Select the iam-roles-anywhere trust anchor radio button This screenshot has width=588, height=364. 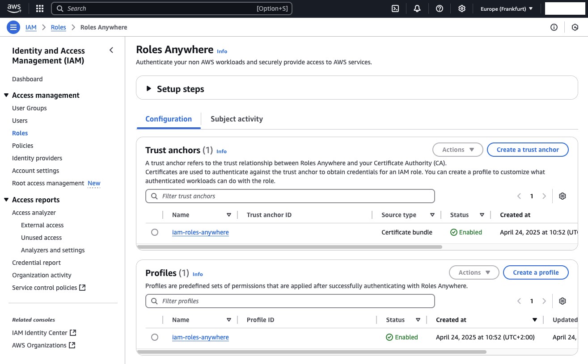155,232
